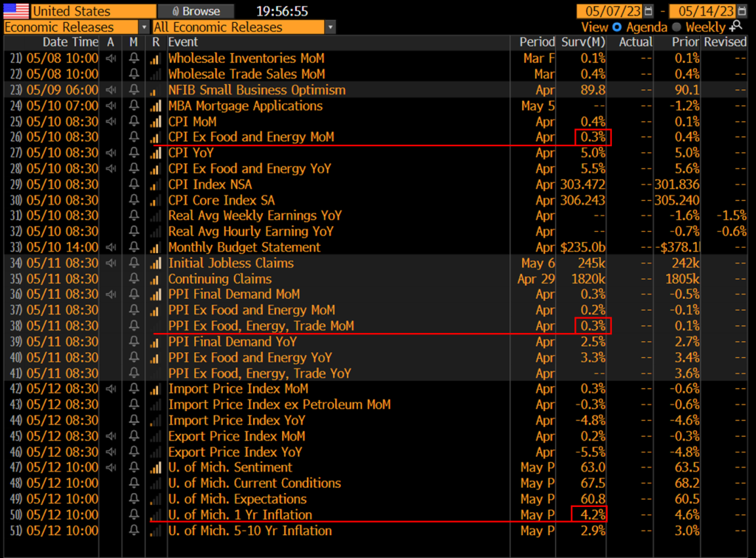756x558 pixels.
Task: Select the Weekly view radio button
Action: pyautogui.click(x=676, y=27)
